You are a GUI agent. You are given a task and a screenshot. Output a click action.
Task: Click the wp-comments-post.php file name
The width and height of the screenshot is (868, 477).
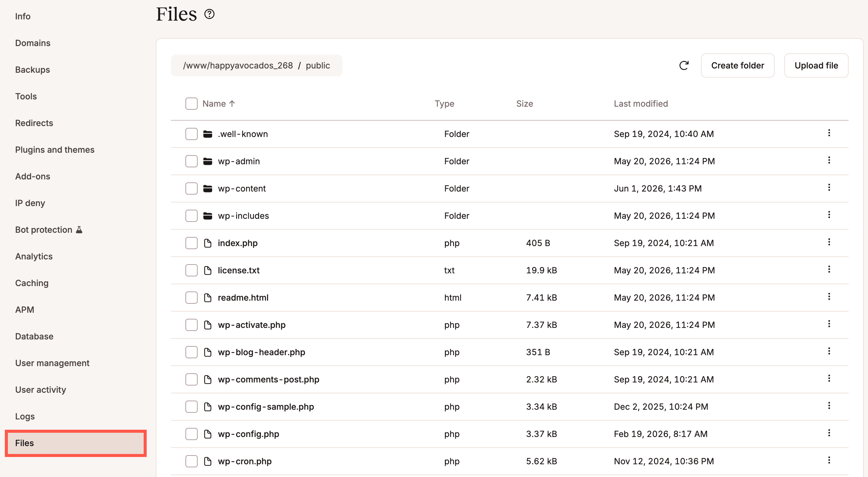pos(269,380)
